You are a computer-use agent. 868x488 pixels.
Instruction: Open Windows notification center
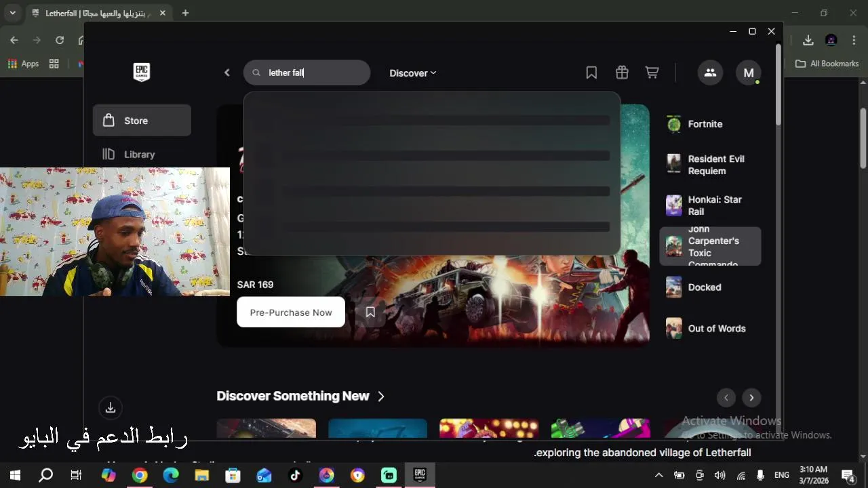tap(848, 475)
